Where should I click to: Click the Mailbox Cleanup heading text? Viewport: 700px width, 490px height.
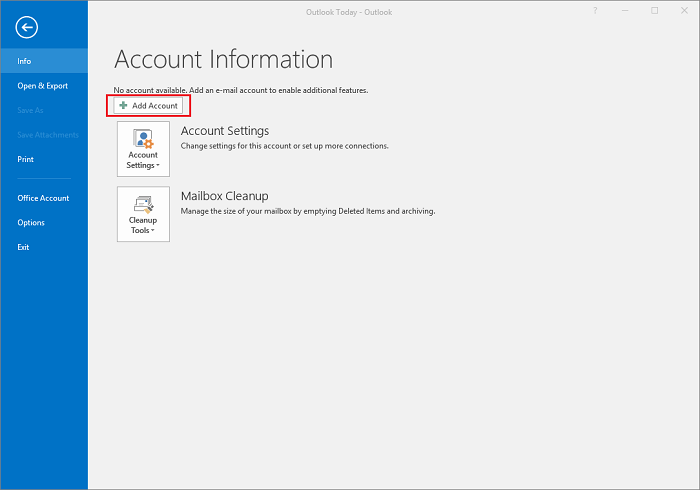(225, 196)
